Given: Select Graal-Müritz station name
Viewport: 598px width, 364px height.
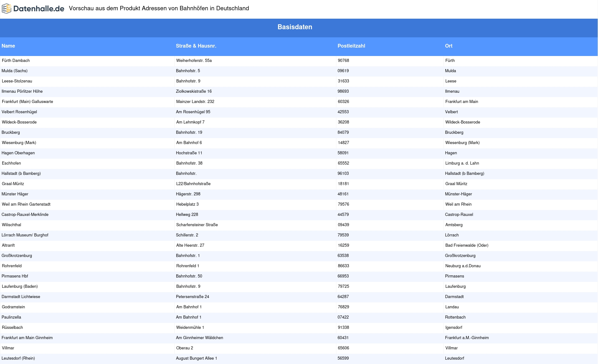Looking at the screenshot, I should pos(13,184).
